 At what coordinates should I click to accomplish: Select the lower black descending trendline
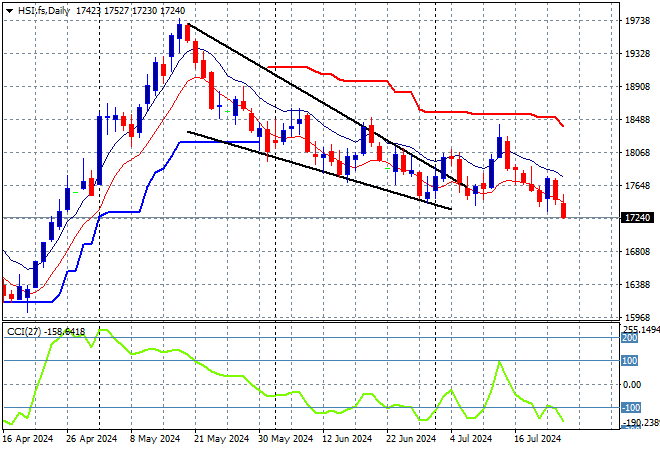pos(320,170)
